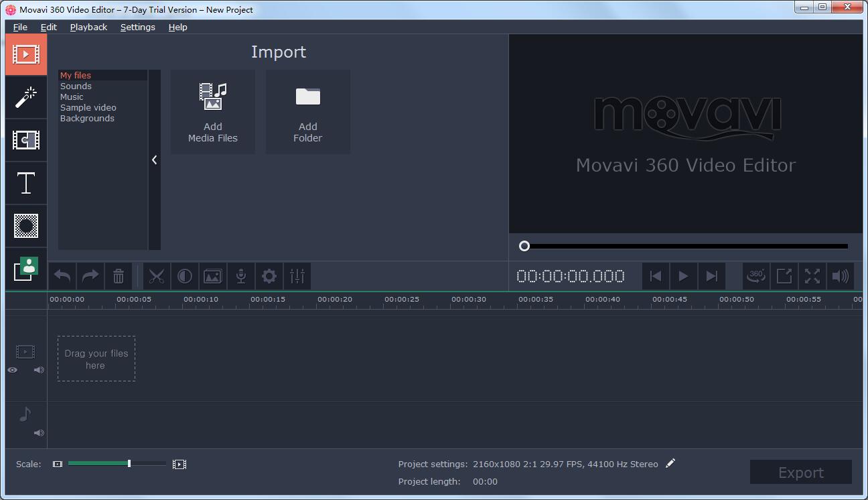
Task: Open the Audio Properties equalizer tool
Action: pyautogui.click(x=297, y=275)
